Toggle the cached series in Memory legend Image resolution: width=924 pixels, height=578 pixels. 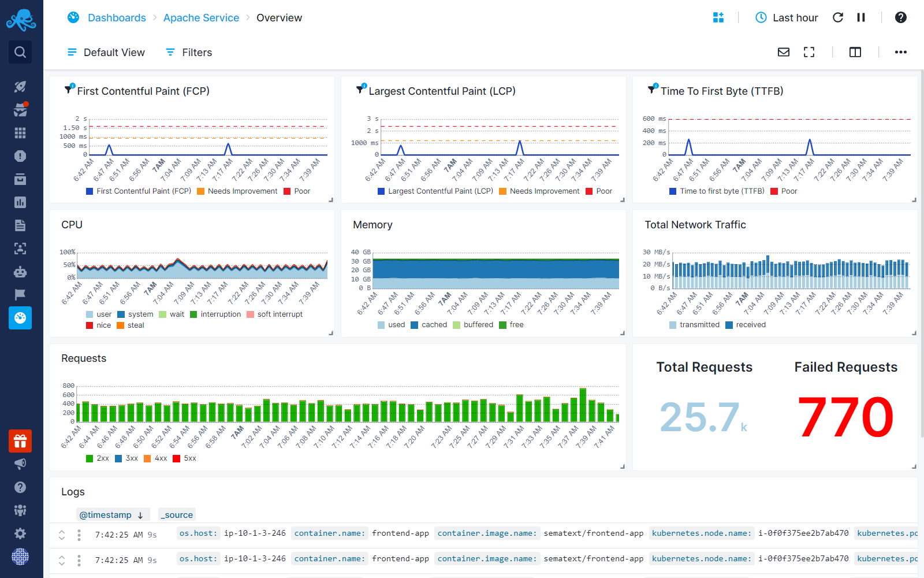[429, 325]
